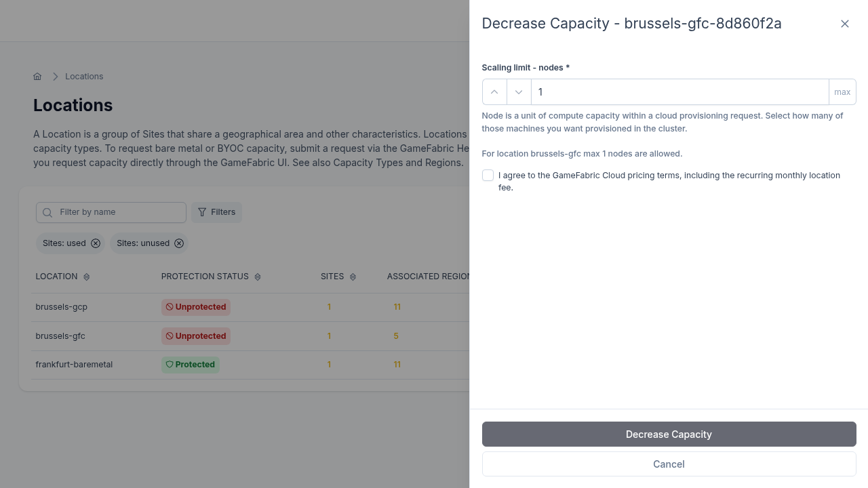Decrement the scaling limit nodes value
Image resolution: width=868 pixels, height=488 pixels.
pyautogui.click(x=519, y=92)
